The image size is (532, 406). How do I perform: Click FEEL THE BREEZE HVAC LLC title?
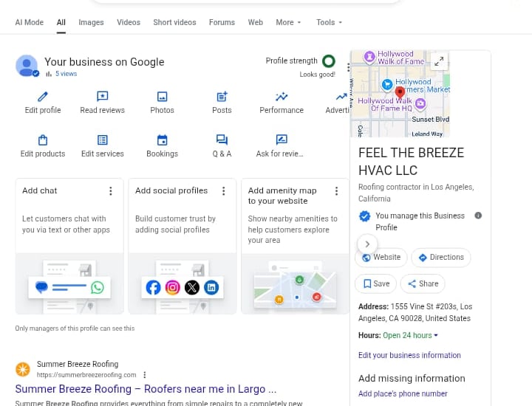[412, 162]
